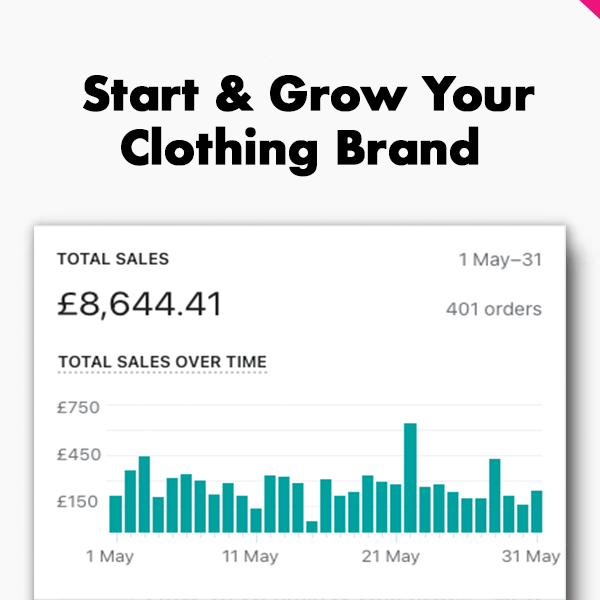Select the first (leftmost) bar of the chart

click(116, 513)
